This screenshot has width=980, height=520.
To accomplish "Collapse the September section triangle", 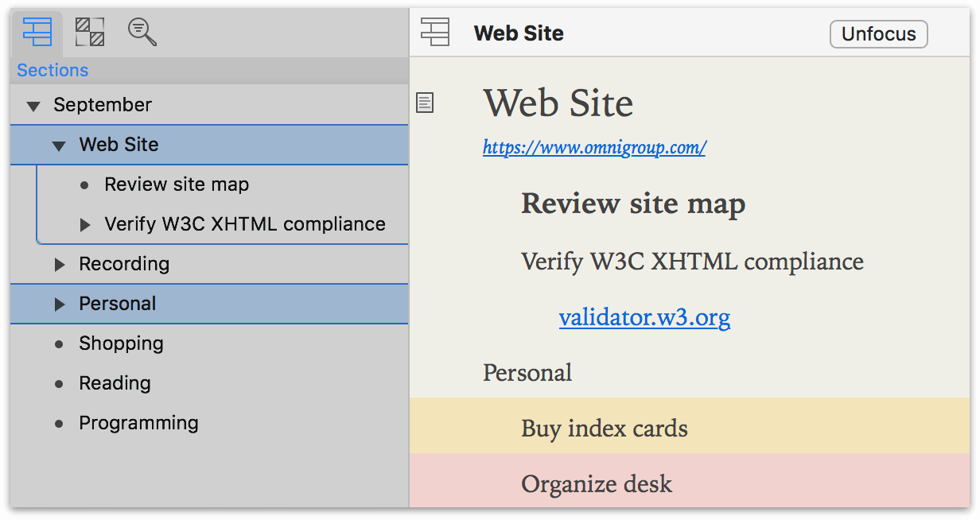I will (33, 106).
